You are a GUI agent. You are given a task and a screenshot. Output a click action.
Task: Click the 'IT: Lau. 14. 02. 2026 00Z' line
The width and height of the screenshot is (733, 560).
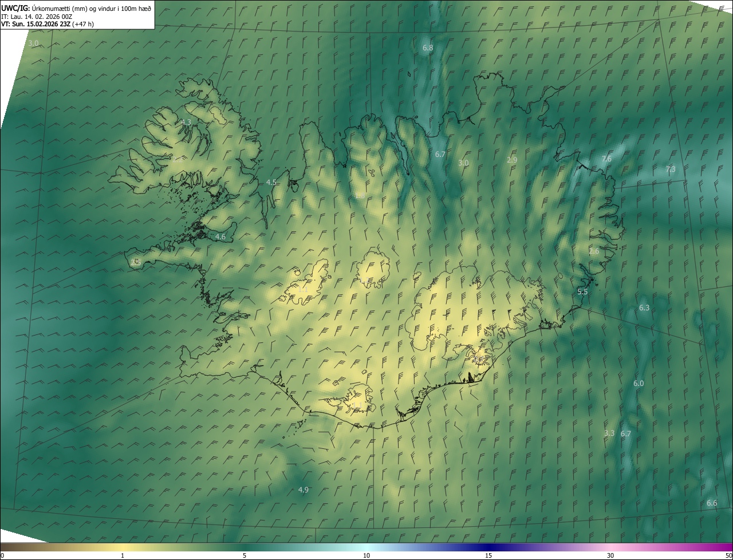pos(36,16)
